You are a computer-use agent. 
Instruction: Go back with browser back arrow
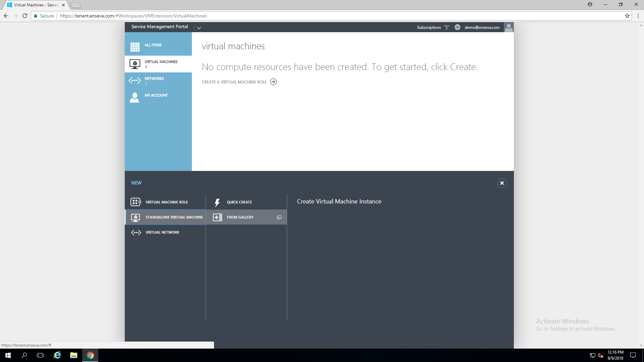pyautogui.click(x=6, y=16)
